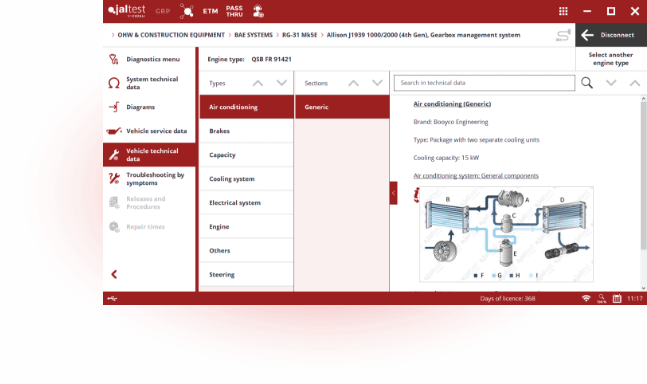Screen dimensions: 647x384
Task: Click the Disconnect button
Action: pyautogui.click(x=611, y=35)
